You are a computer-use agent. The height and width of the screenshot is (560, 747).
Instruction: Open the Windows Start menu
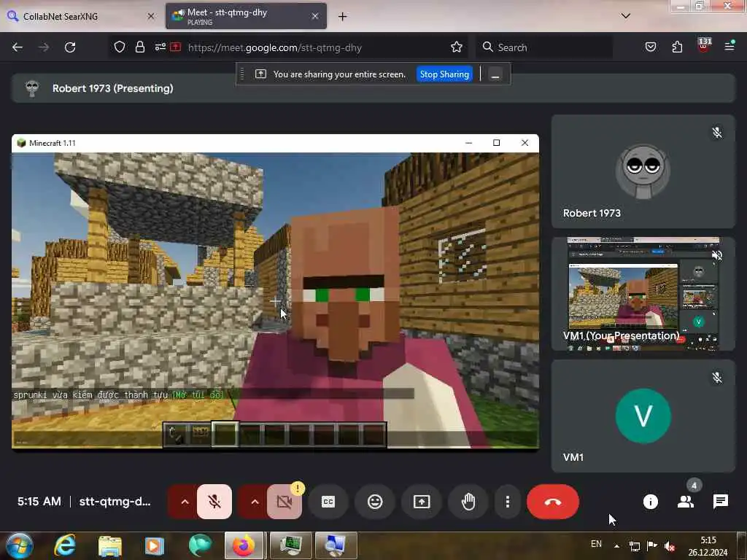coord(18,545)
